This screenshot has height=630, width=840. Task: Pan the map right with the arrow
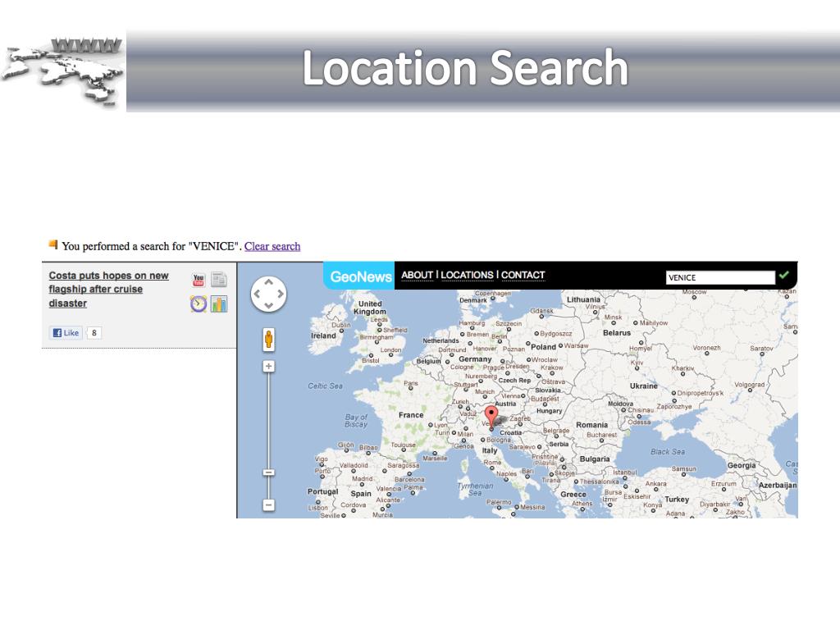[x=281, y=294]
